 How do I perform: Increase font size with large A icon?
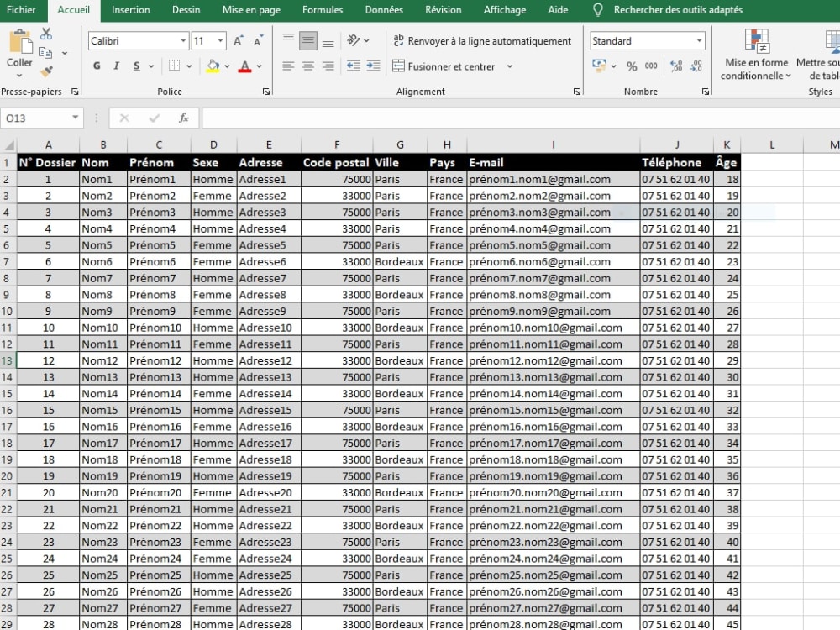[239, 40]
